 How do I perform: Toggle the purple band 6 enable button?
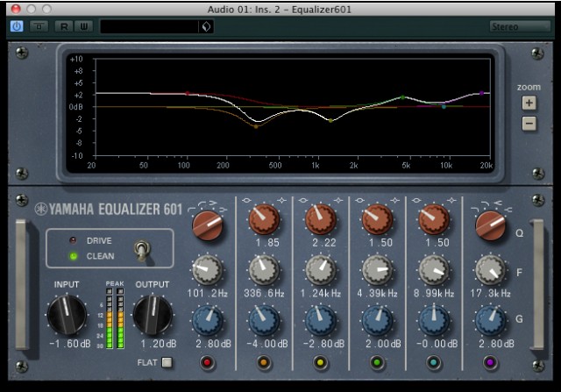(491, 361)
